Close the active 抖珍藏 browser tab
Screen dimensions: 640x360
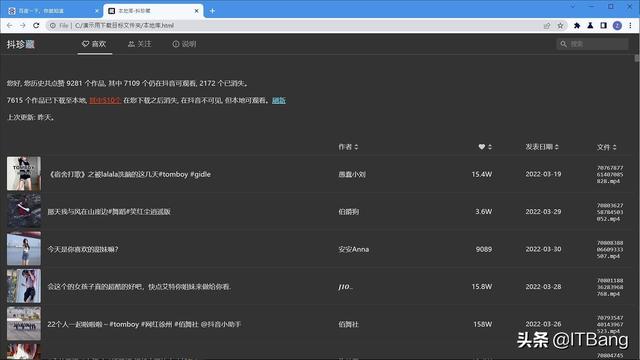coord(196,11)
